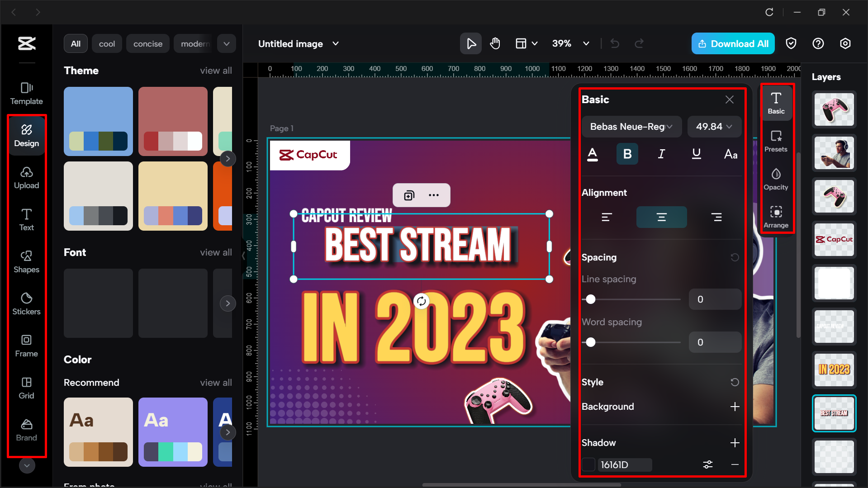Enable left text alignment
The height and width of the screenshot is (488, 868).
(607, 217)
